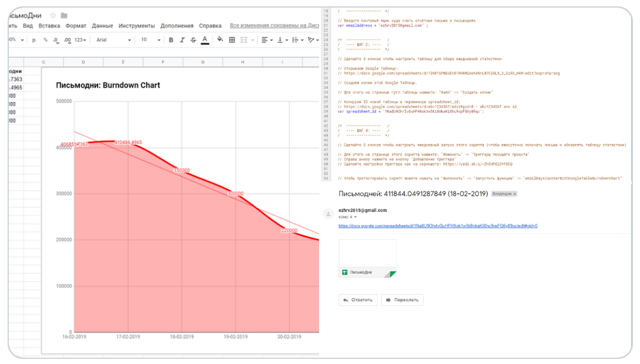Open the 123 number format dropdown
The width and height of the screenshot is (640, 364).
[x=81, y=40]
